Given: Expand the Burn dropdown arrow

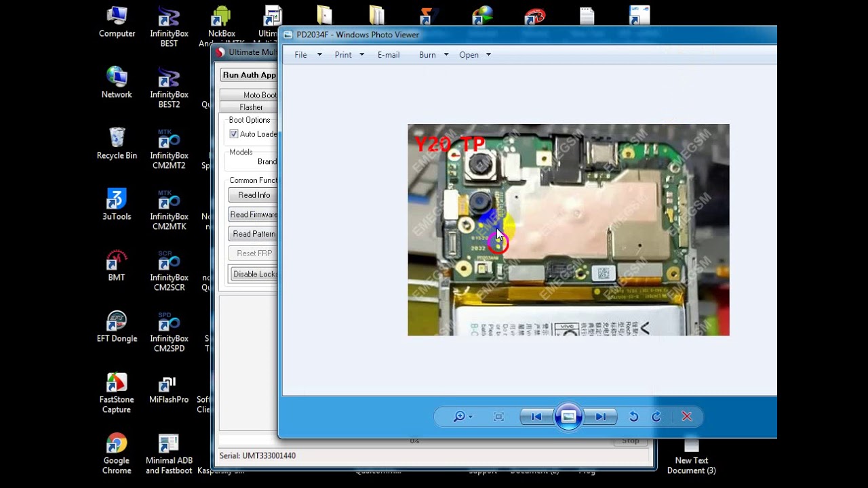Looking at the screenshot, I should 446,55.
